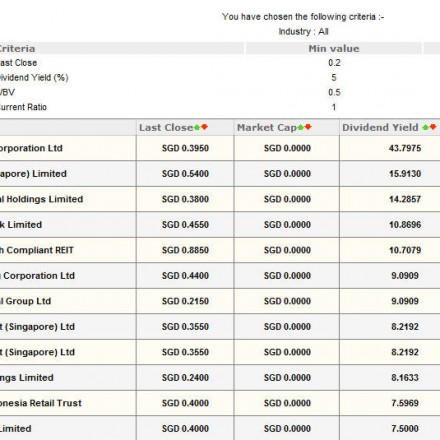Sort Market Cap descending with red arrow
The width and height of the screenshot is (440, 440).
(x=308, y=127)
